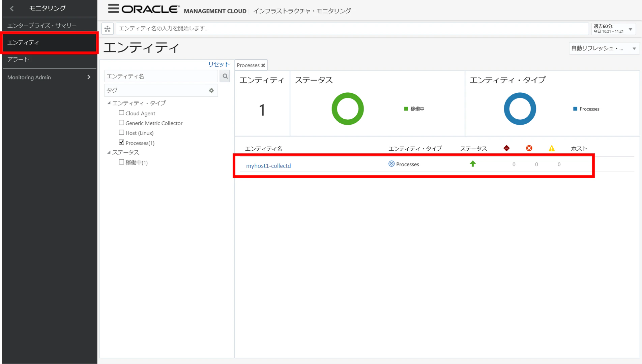Sort by the エンティティ・タイプ column header
Viewport: 642px width, 364px height.
(x=415, y=149)
